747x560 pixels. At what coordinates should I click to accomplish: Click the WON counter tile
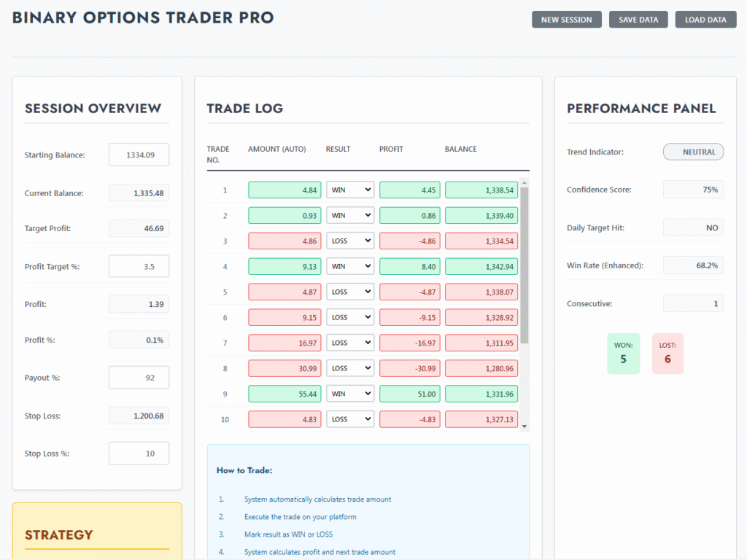[623, 354]
